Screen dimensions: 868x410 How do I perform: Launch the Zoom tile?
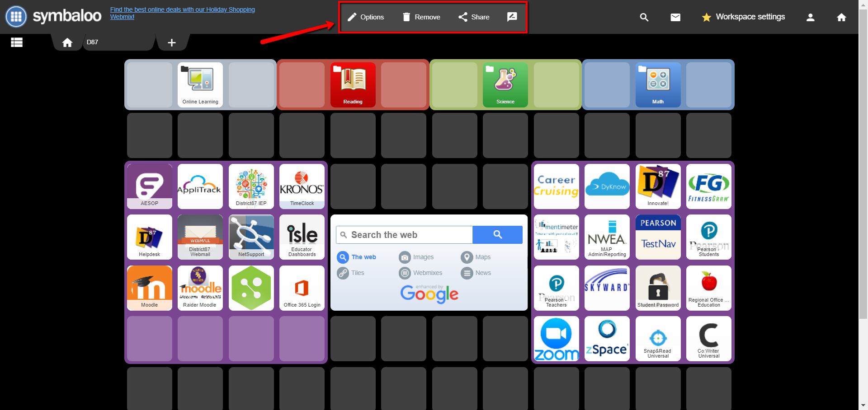(557, 339)
